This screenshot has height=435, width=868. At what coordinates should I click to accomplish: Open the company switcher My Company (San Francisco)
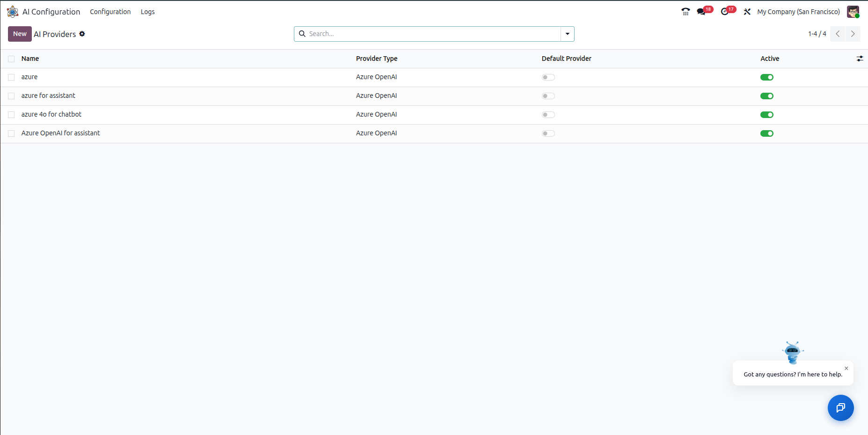(798, 12)
